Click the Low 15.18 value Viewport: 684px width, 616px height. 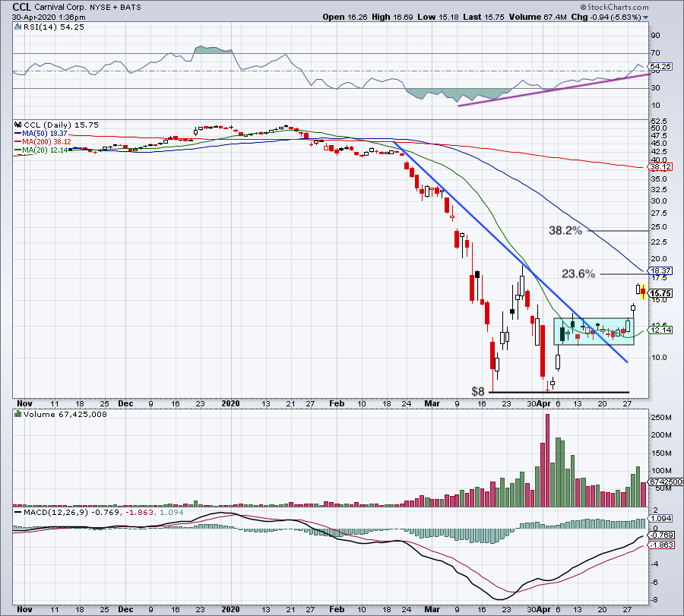click(438, 17)
